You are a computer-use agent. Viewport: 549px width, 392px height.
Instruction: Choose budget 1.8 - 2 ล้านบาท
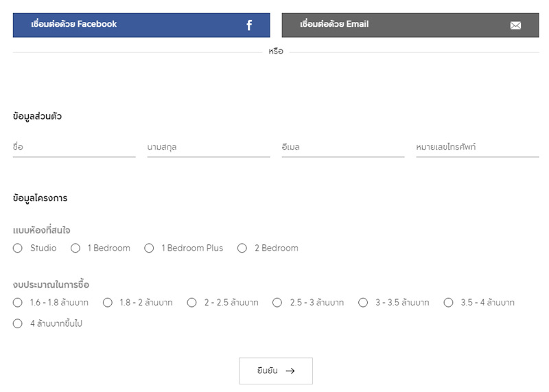pos(108,303)
